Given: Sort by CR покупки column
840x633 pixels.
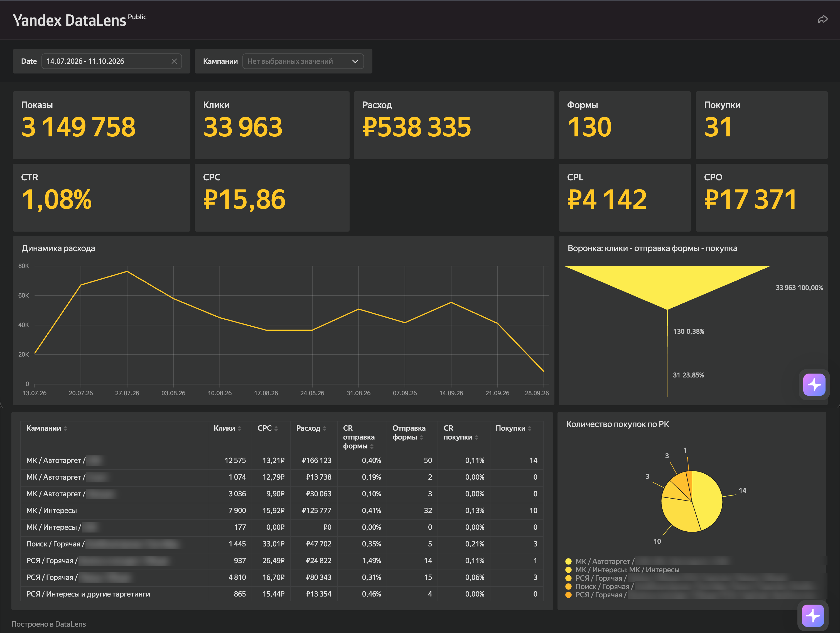Looking at the screenshot, I should coord(461,433).
